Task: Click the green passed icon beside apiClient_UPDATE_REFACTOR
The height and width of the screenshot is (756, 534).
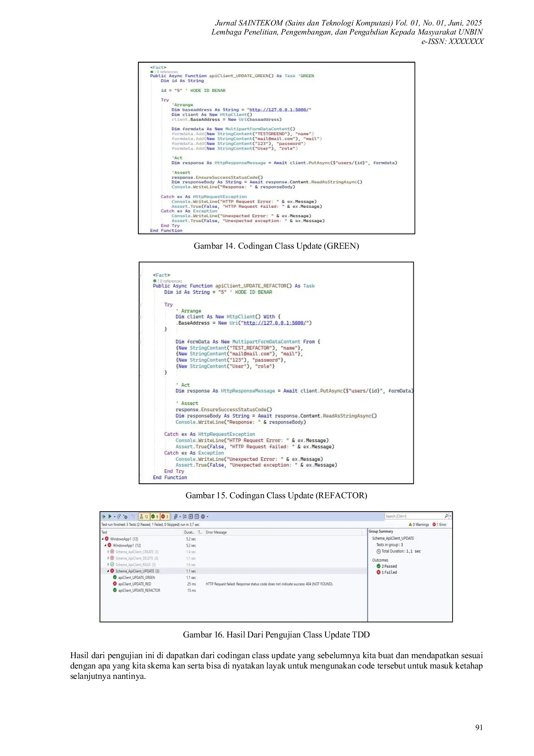Action: (115, 590)
